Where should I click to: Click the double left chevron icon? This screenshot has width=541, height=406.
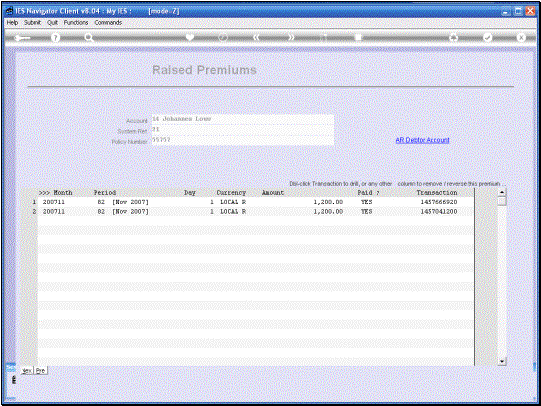point(256,38)
